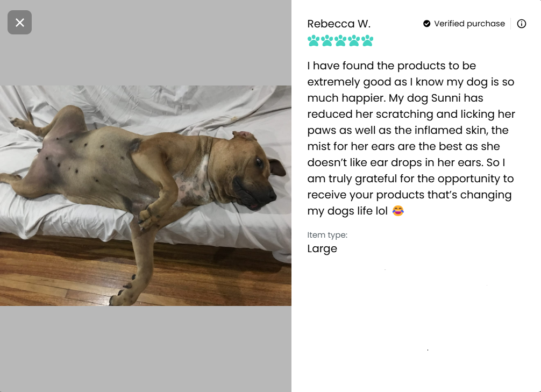Click the second paw rating icon
Viewport: 541px width, 392px height.
point(327,41)
